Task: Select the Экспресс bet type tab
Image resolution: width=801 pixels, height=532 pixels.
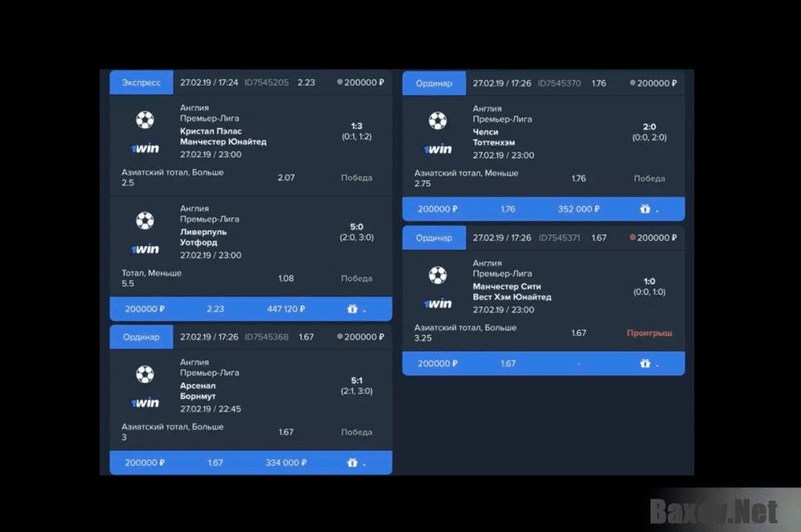Action: click(x=141, y=83)
